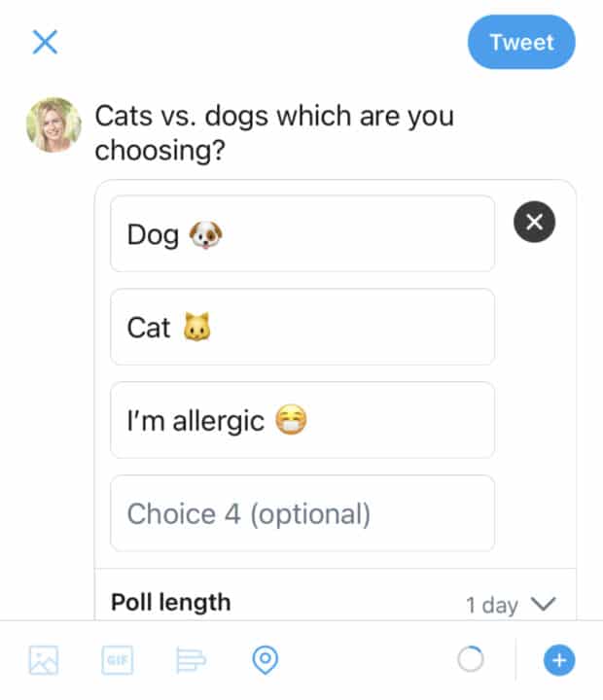
Task: Toggle the poll icon in the toolbar
Action: (x=191, y=661)
